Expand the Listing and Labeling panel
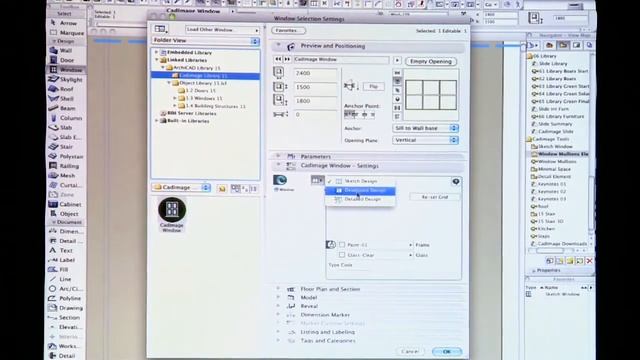Image resolution: width=640 pixels, height=360 pixels. click(278, 332)
